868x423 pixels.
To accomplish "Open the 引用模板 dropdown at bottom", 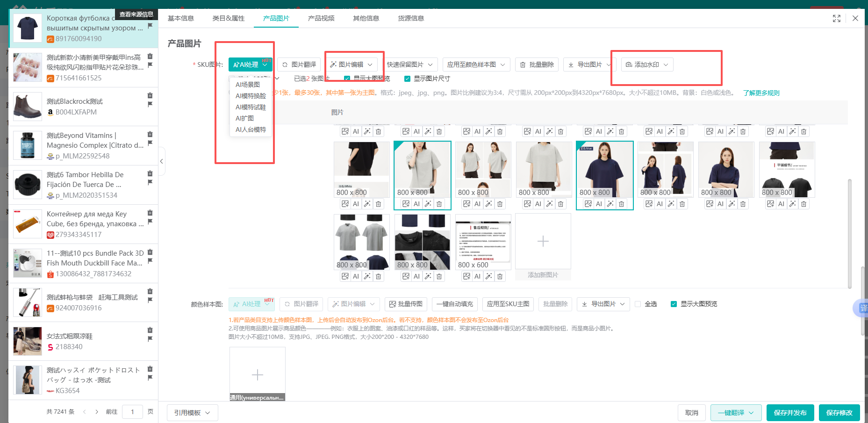I will tap(192, 413).
